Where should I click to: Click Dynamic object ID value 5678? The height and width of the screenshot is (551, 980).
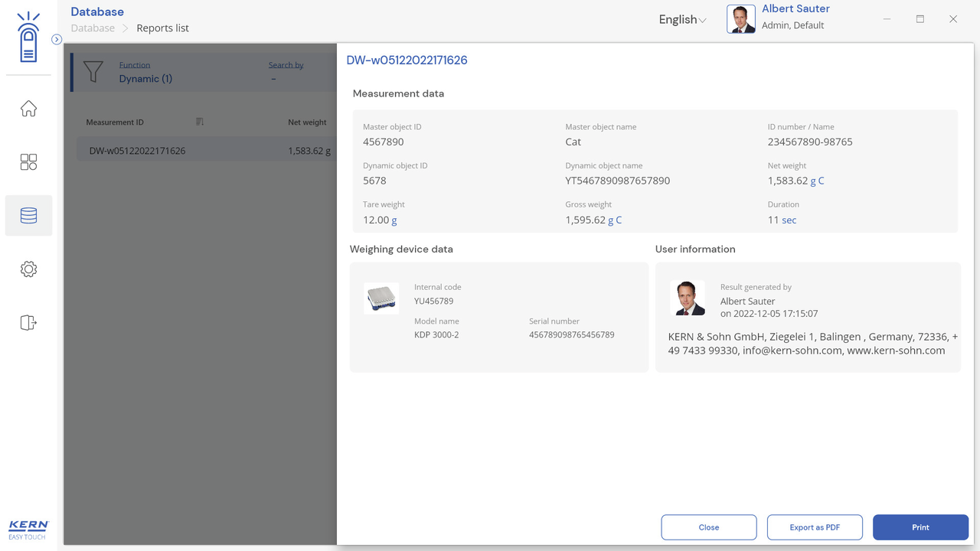(x=374, y=181)
